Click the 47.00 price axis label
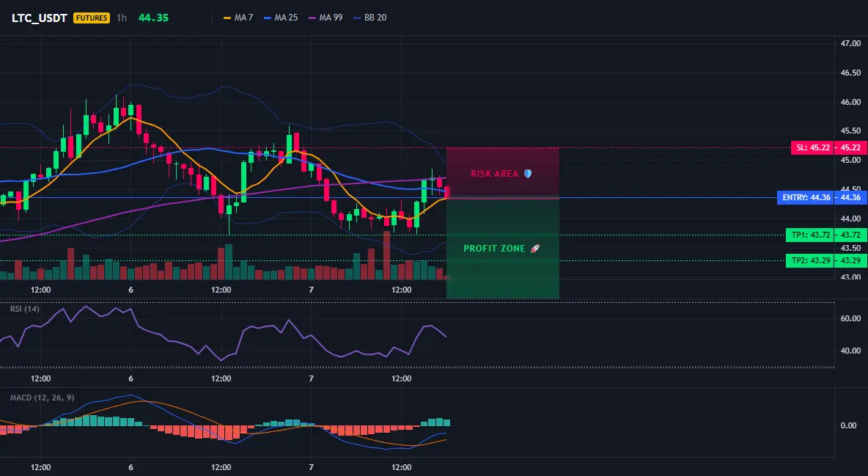Screen dimensions: 868x476 pyautogui.click(x=850, y=43)
